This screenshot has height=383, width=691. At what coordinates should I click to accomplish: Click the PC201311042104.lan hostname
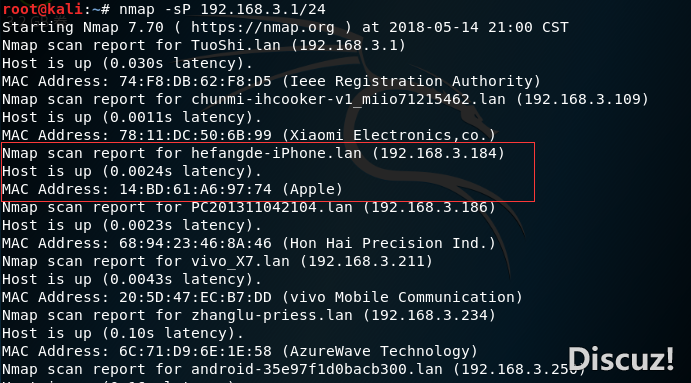pyautogui.click(x=272, y=207)
